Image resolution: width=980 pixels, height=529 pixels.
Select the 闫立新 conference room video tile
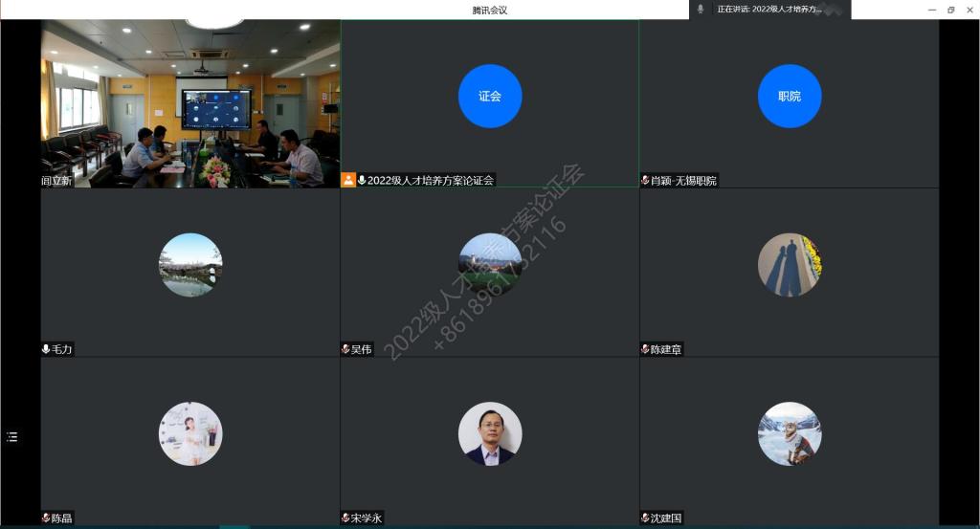pyautogui.click(x=189, y=103)
